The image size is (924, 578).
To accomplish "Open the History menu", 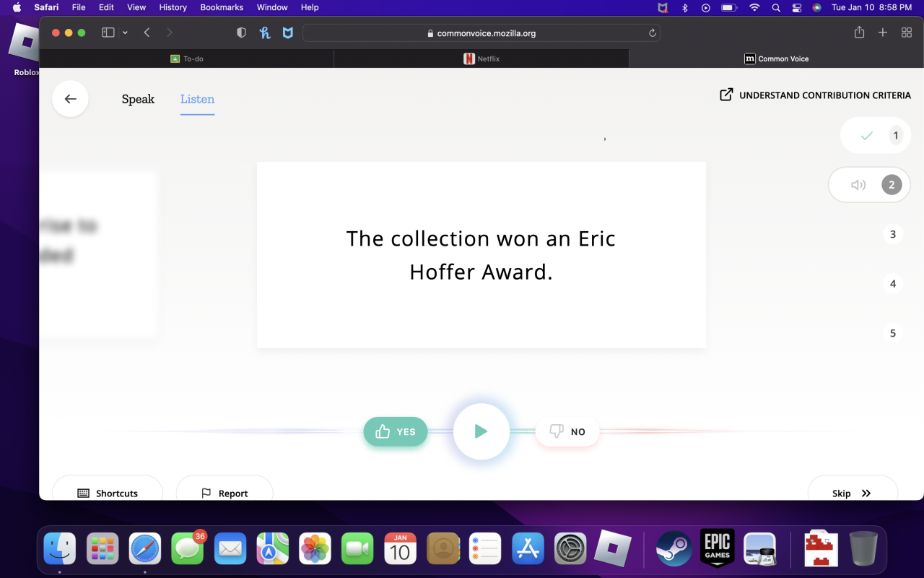I will (x=173, y=7).
